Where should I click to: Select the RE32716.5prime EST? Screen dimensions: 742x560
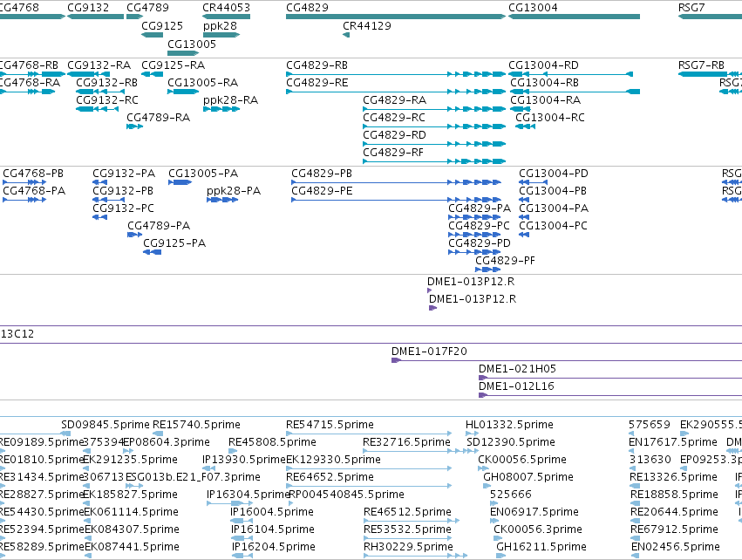tap(406, 442)
